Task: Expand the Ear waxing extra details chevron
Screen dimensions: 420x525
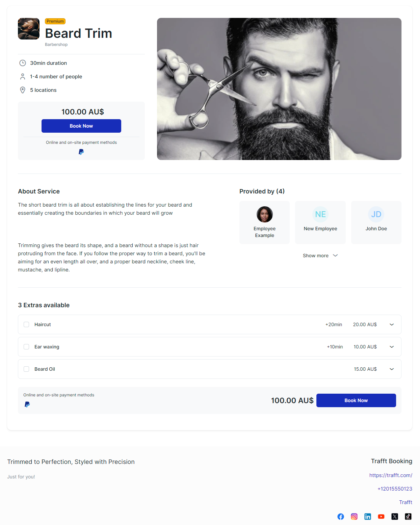Action: tap(392, 347)
